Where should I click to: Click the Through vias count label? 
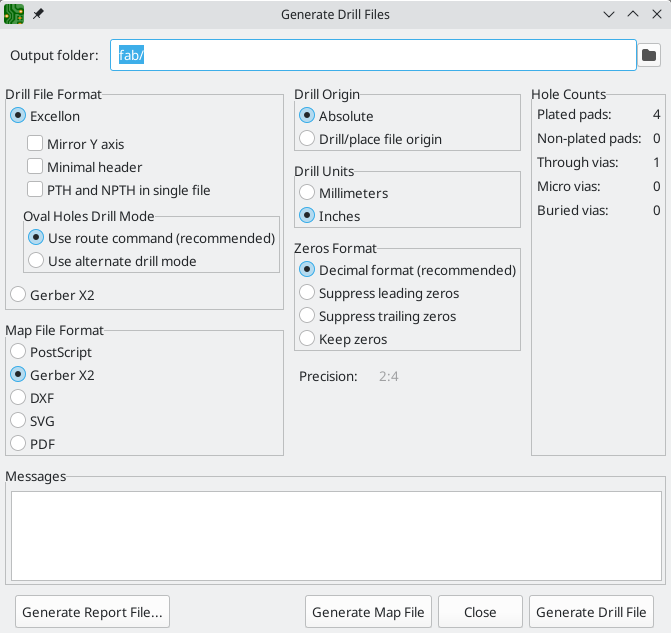click(577, 162)
